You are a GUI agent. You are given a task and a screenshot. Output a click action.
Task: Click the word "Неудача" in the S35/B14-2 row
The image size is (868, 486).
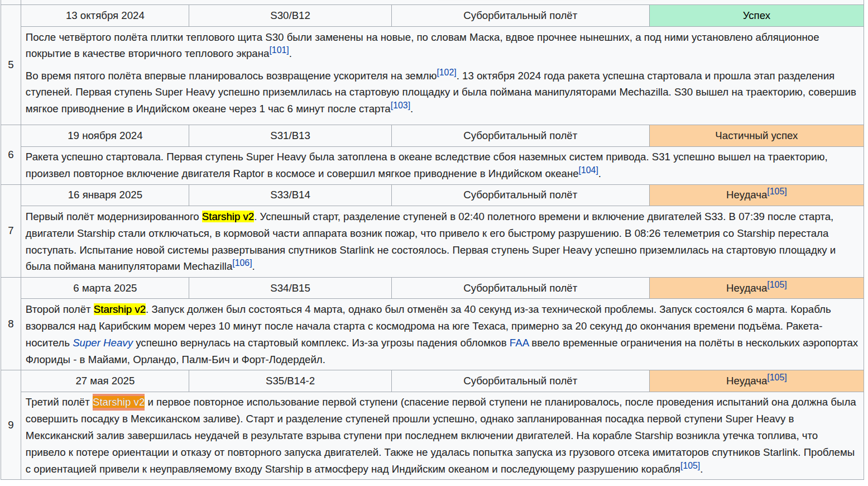point(746,382)
